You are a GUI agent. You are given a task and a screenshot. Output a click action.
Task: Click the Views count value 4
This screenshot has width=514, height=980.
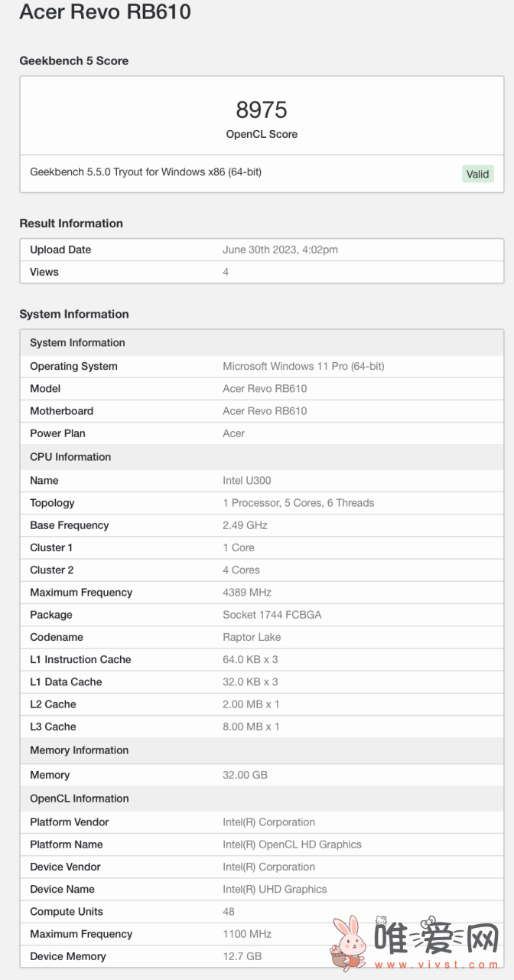tap(226, 272)
